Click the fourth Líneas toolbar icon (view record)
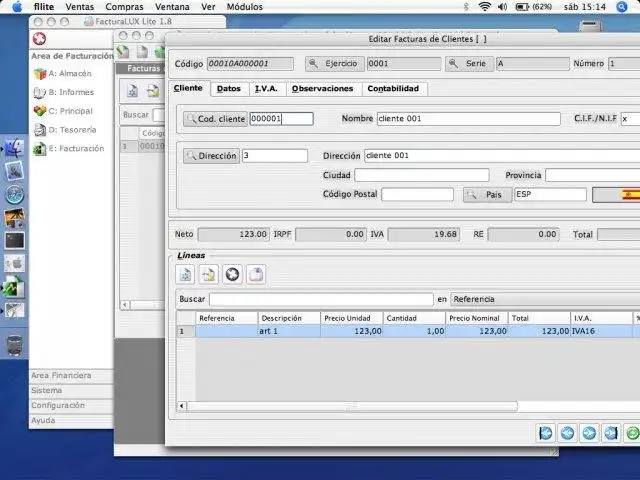This screenshot has width=640, height=480. tap(256, 274)
